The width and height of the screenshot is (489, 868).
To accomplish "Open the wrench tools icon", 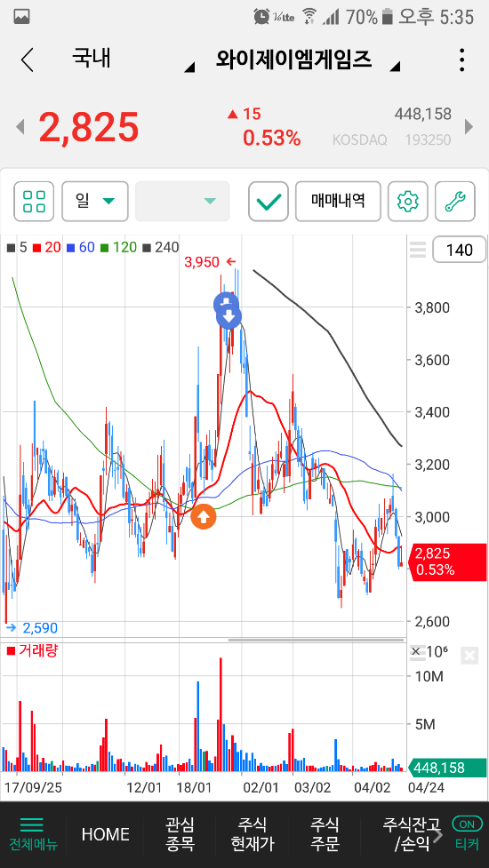I will (455, 202).
